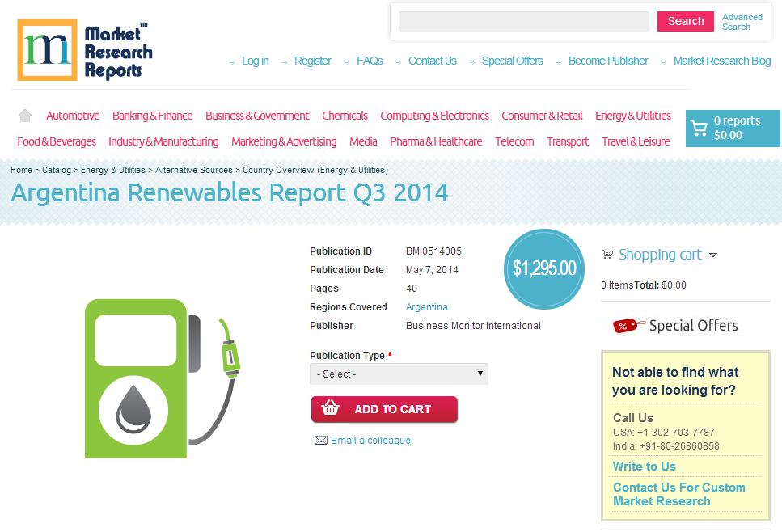This screenshot has width=782, height=532.
Task: Click Home in the breadcrumb
Action: (x=21, y=170)
